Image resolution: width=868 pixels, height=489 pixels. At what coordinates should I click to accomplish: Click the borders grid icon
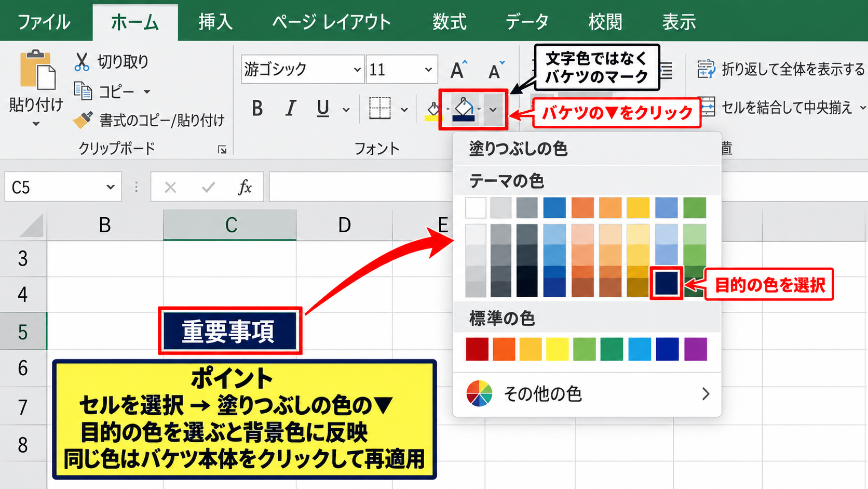click(380, 108)
